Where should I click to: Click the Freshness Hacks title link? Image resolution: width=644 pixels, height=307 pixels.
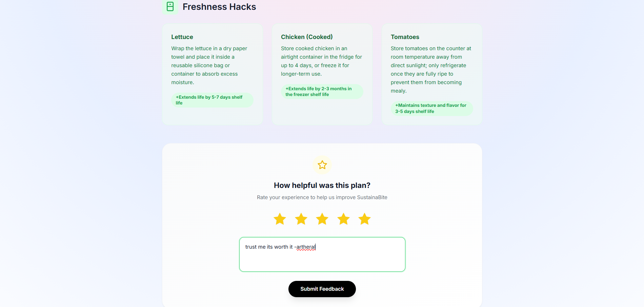click(x=219, y=6)
